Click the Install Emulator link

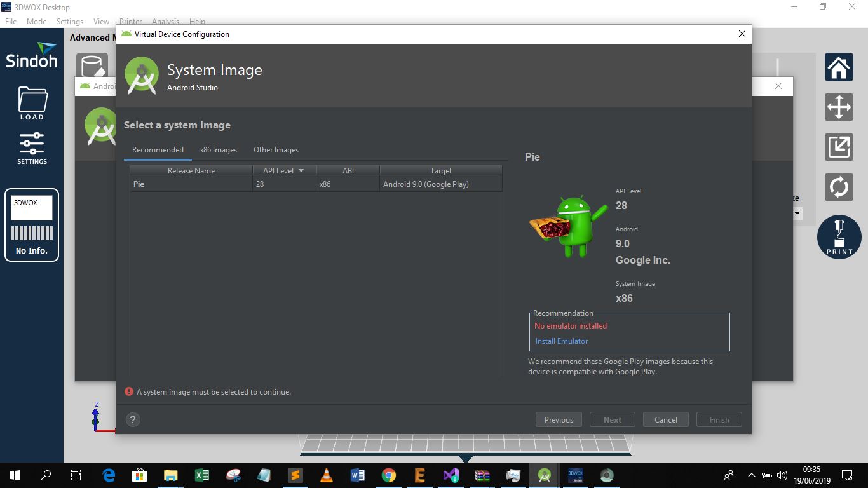tap(562, 341)
